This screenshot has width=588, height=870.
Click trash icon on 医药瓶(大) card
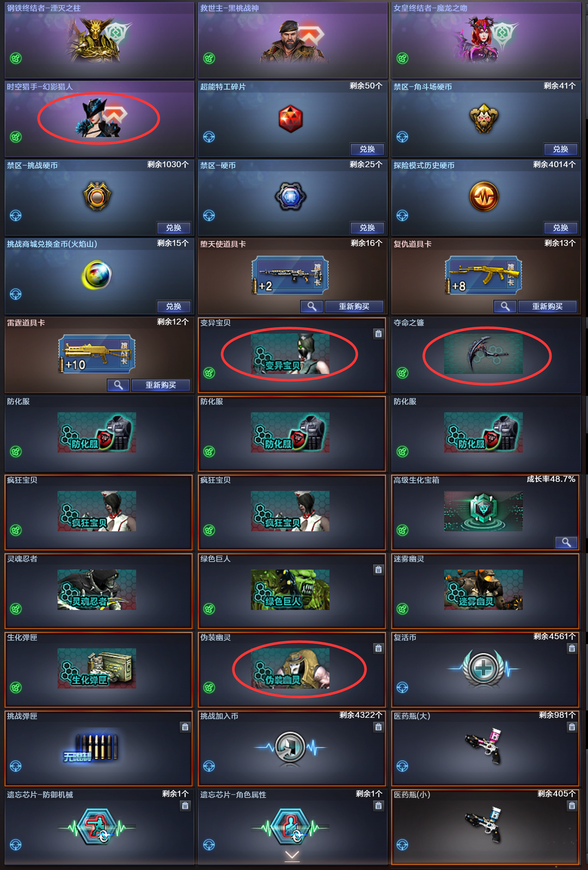(x=572, y=727)
